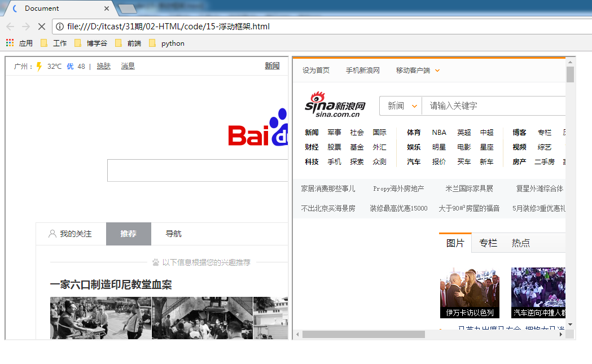Click Sina keyword search field

[x=494, y=106]
